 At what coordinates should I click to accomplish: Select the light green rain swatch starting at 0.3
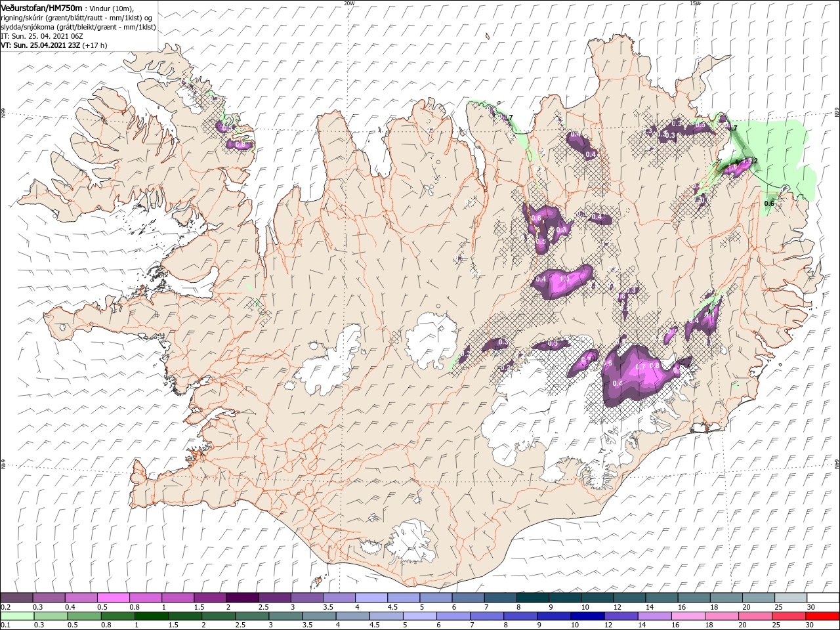click(x=49, y=616)
